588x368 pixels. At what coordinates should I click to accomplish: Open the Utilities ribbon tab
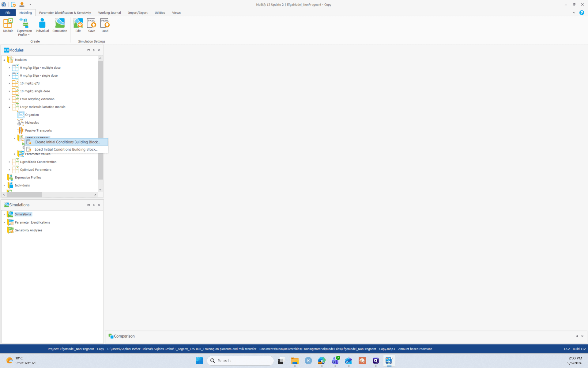point(160,13)
